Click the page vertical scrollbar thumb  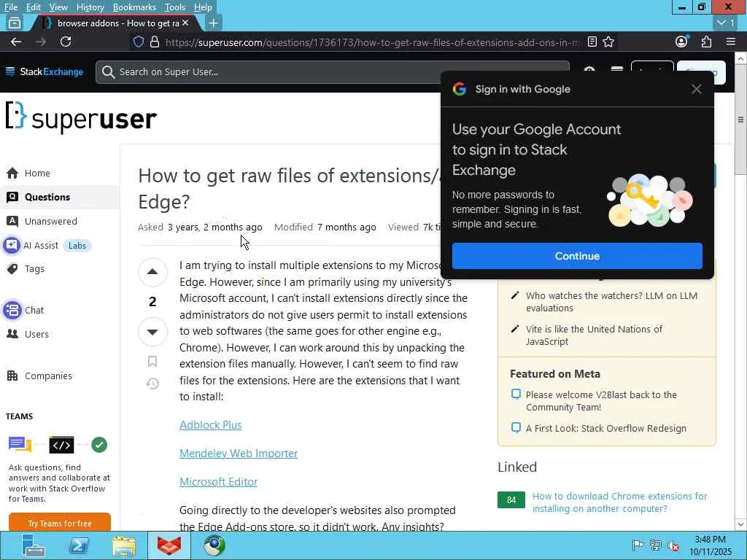[741, 119]
